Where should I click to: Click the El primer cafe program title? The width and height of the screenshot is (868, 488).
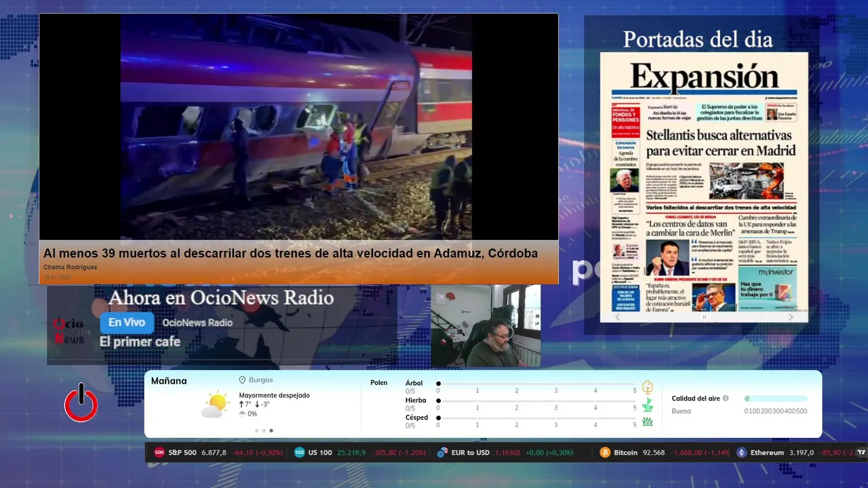coord(140,342)
